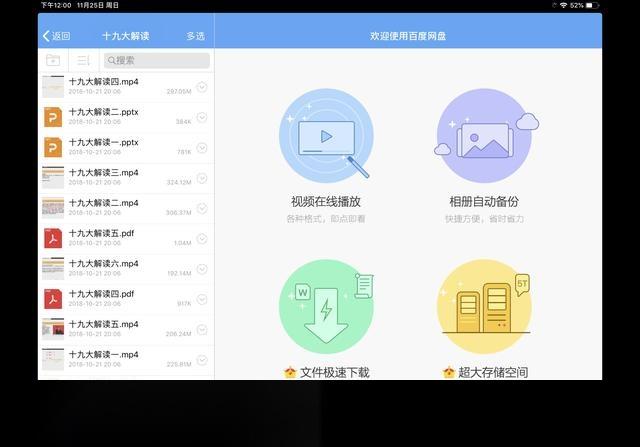Viewport: 640px width, 447px height.
Task: Click thumbnail of 十九大解读二.mp4
Action: pos(53,208)
